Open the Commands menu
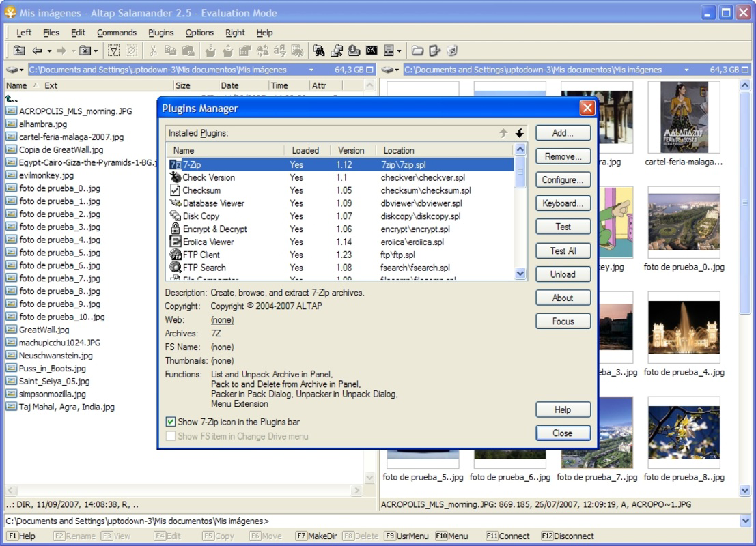Viewport: 756px width, 546px height. [117, 33]
